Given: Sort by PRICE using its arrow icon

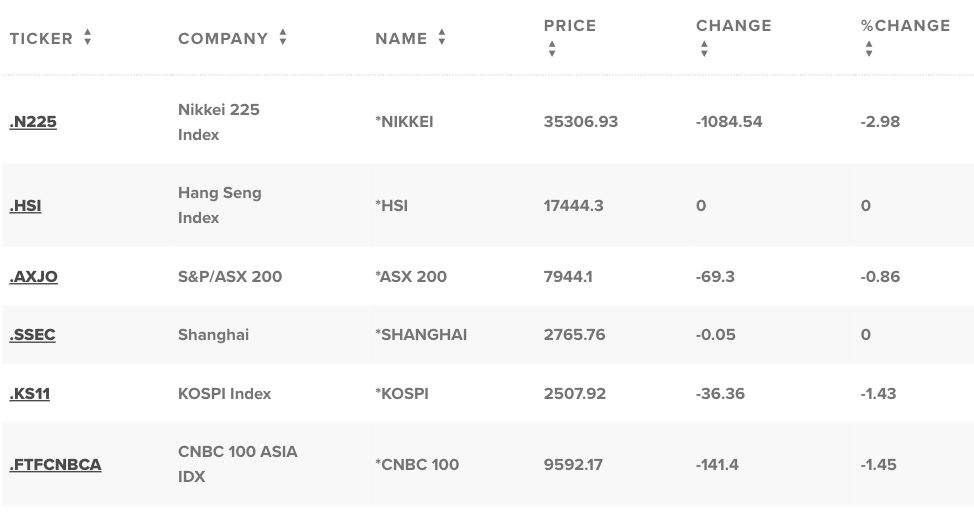Looking at the screenshot, I should (x=552, y=49).
